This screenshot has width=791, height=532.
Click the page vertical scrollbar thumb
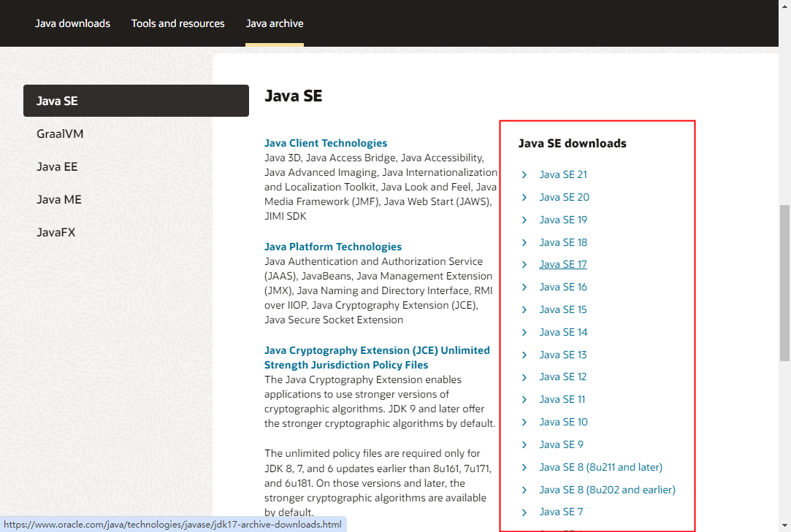[x=784, y=283]
